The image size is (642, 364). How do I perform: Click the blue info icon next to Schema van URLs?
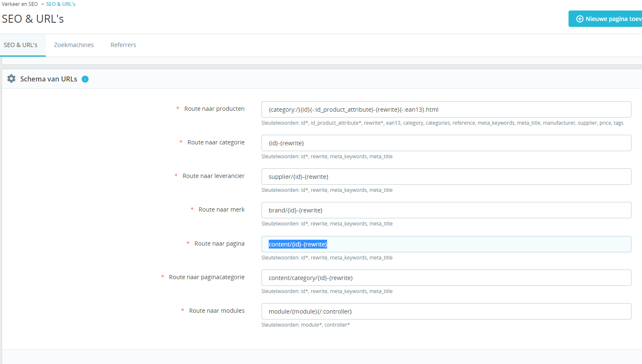[x=85, y=79]
